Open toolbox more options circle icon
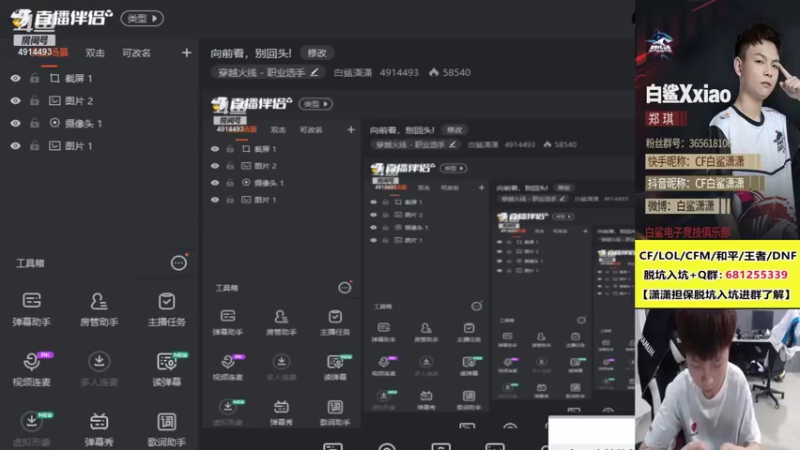 point(179,263)
